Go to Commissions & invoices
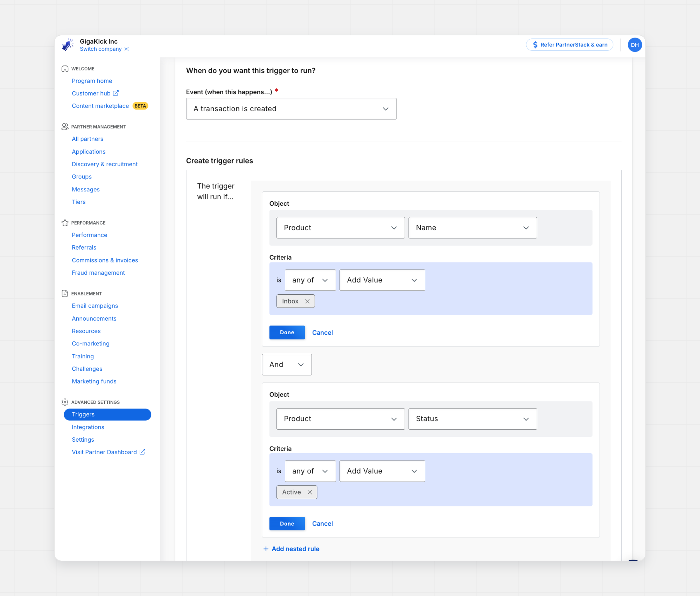The image size is (700, 596). click(x=105, y=260)
